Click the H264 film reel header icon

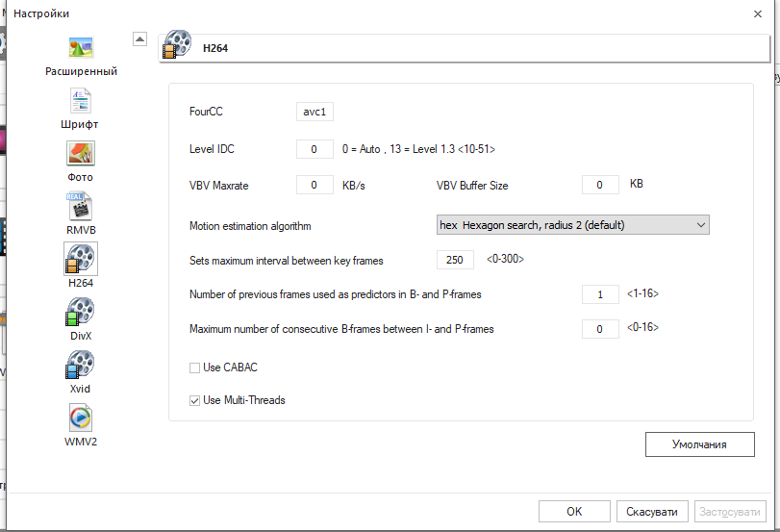pyautogui.click(x=177, y=44)
